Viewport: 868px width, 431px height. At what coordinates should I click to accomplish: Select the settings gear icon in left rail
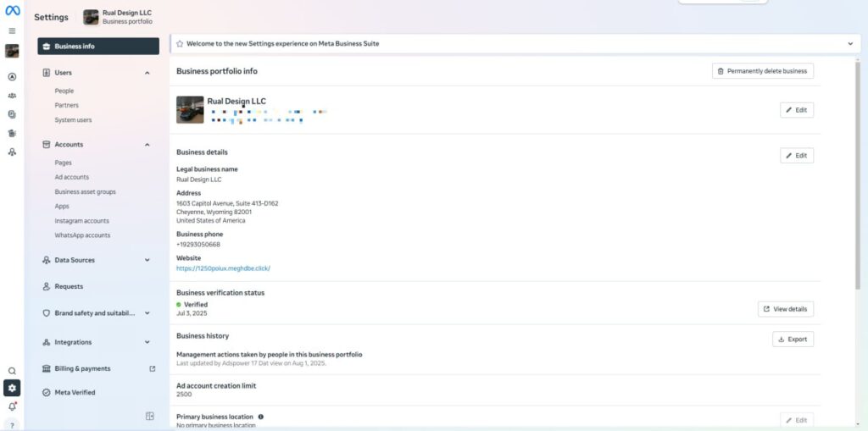(x=12, y=388)
